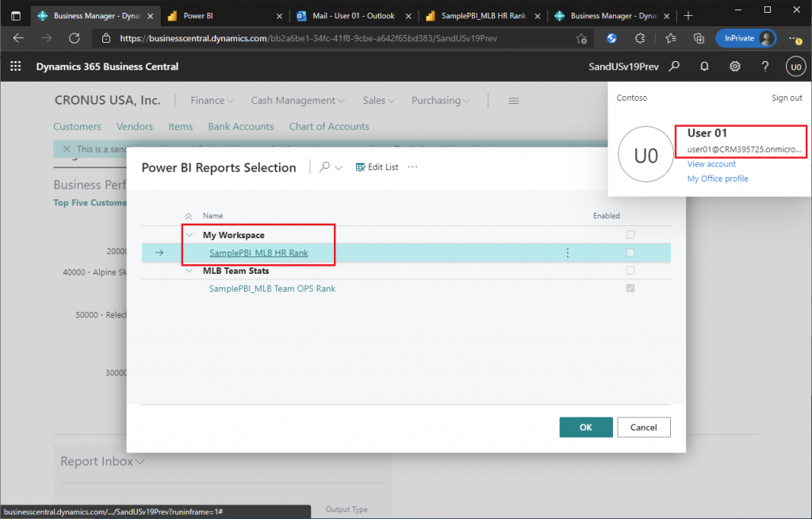Expand the Sales menu
Viewport: 812px width, 519px height.
click(378, 101)
